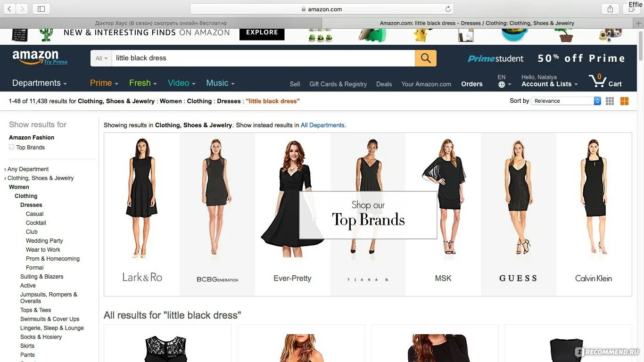The width and height of the screenshot is (644, 362).
Task: Open Tops & Tees category
Action: tap(35, 310)
